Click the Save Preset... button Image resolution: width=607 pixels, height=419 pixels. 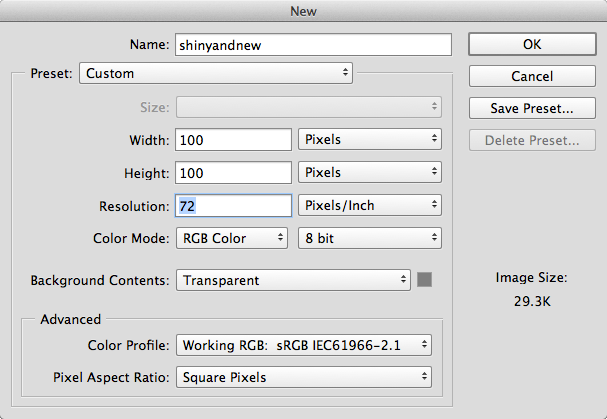[x=531, y=108]
